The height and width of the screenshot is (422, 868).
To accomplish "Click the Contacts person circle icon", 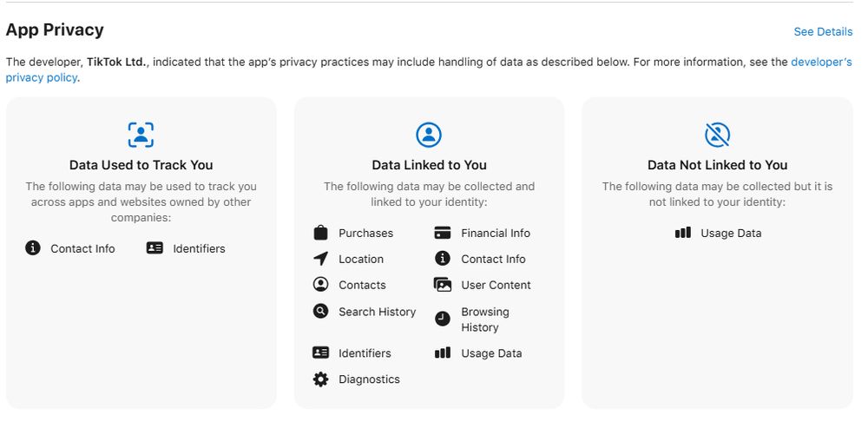I will [x=321, y=285].
